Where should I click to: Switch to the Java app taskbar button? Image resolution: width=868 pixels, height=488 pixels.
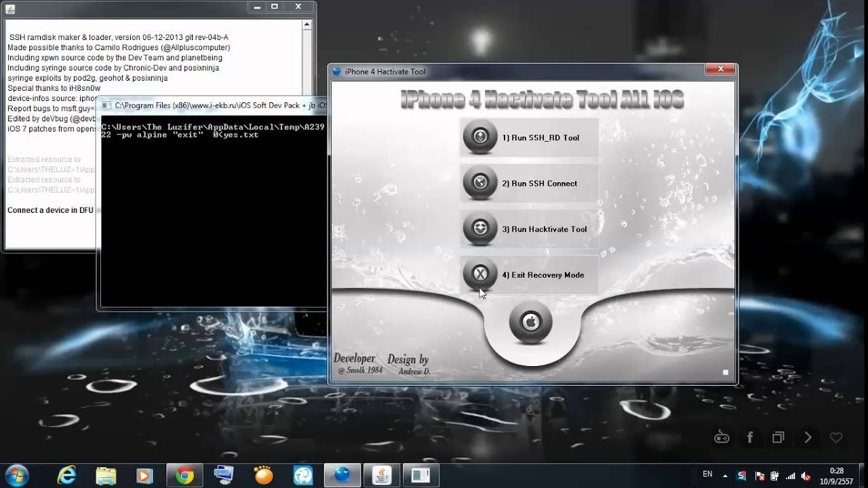tap(382, 475)
